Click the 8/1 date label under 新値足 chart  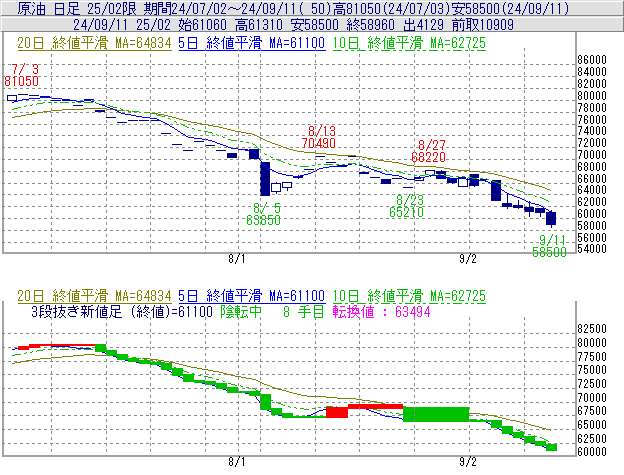point(237,462)
